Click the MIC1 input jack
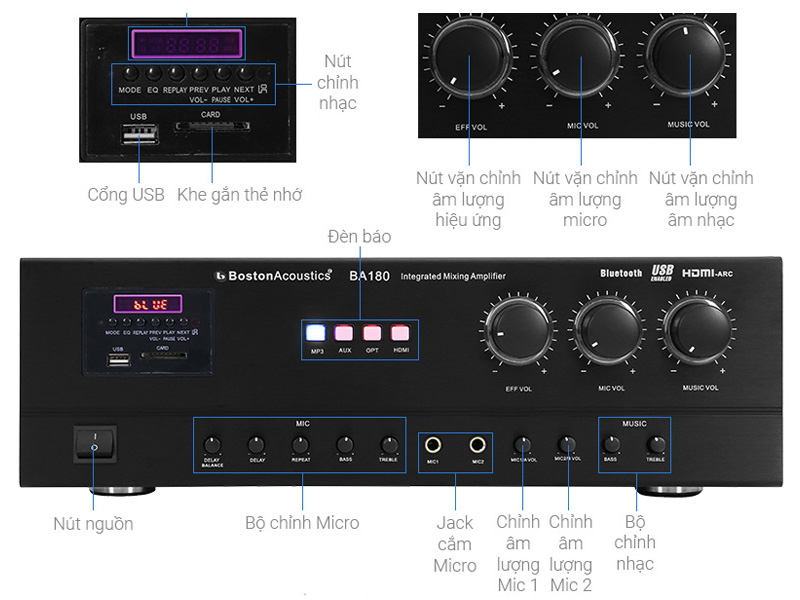The image size is (800, 600). click(x=433, y=445)
